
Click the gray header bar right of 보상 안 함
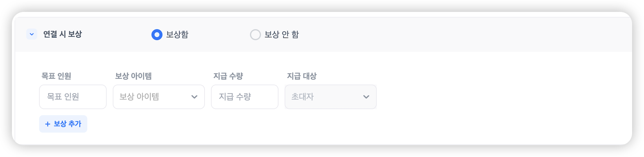click(x=463, y=35)
